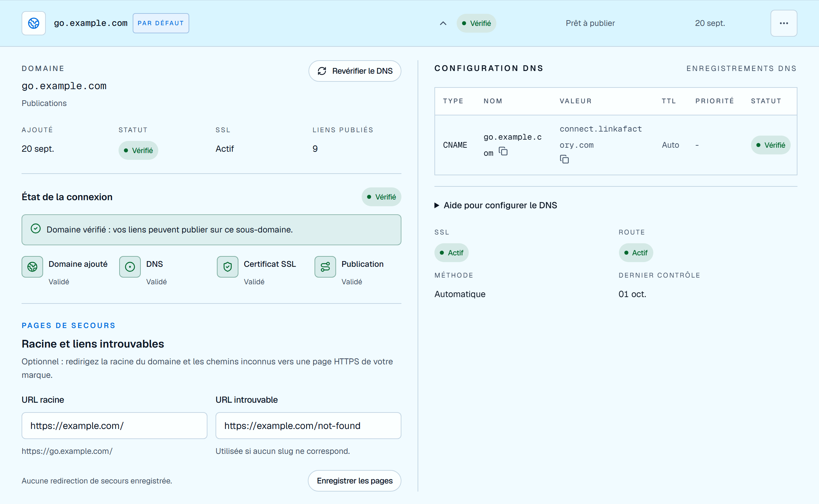Copy the connect.linkafactory.com value
Viewport: 819px width, 504px height.
(x=564, y=159)
